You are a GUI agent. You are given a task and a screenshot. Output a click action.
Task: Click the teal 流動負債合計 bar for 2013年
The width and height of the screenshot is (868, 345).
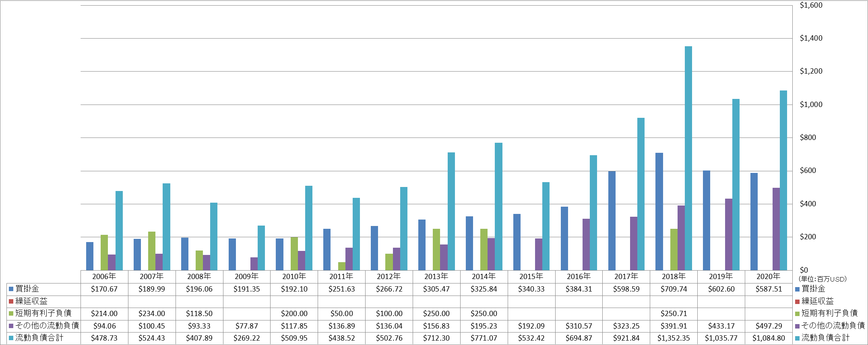[x=451, y=211]
